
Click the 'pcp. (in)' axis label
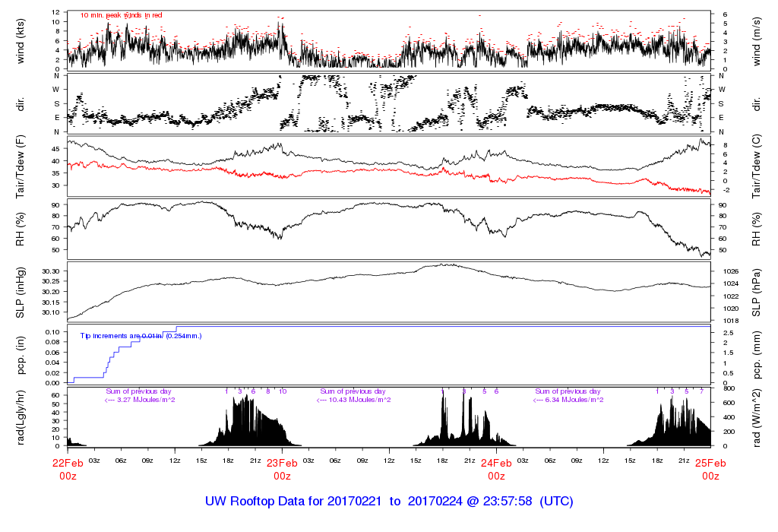click(x=21, y=356)
